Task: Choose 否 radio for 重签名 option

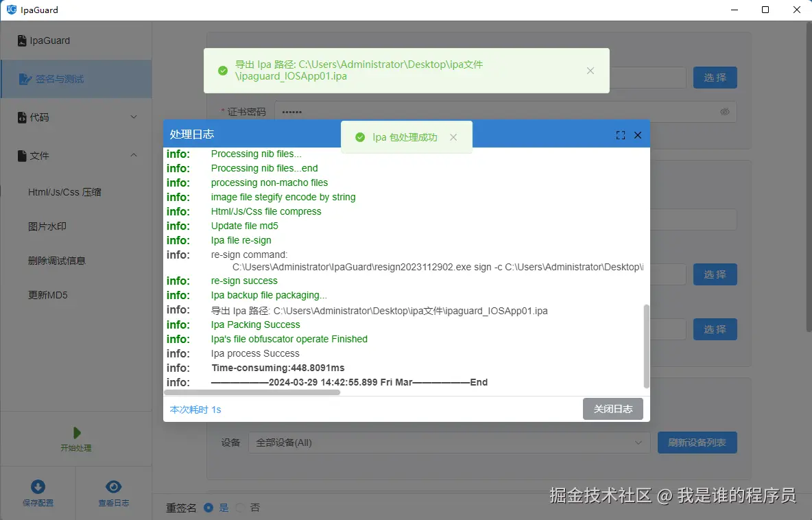Action: pyautogui.click(x=241, y=508)
